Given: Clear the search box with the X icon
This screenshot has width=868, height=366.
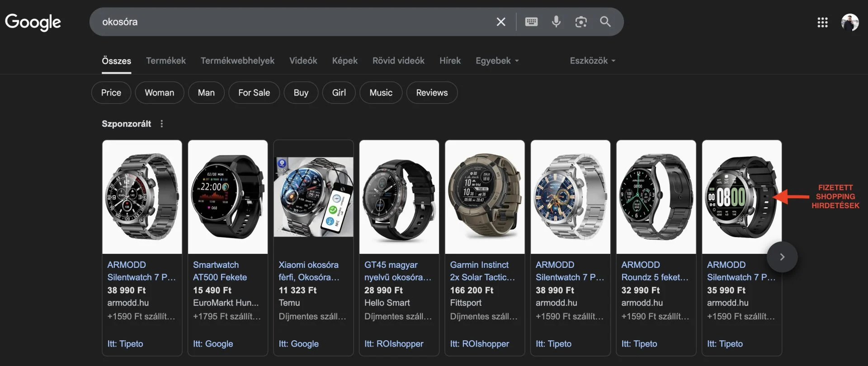Looking at the screenshot, I should coord(501,22).
